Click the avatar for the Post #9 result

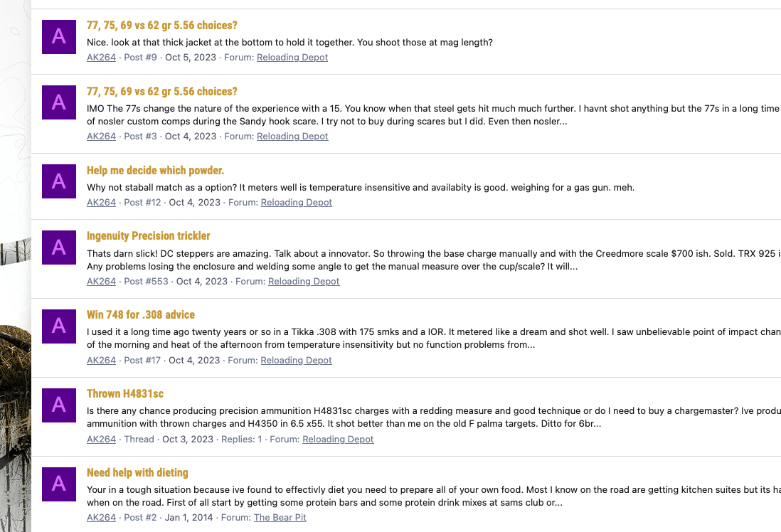[x=59, y=36]
